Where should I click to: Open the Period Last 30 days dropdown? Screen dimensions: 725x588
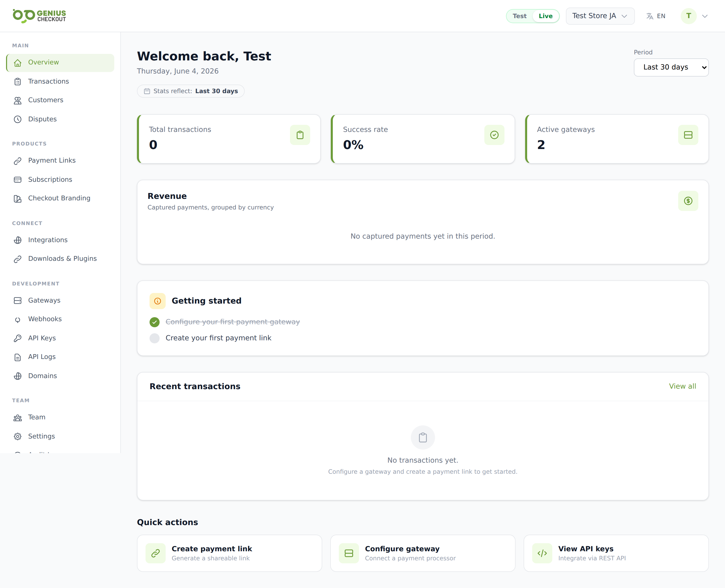point(671,67)
